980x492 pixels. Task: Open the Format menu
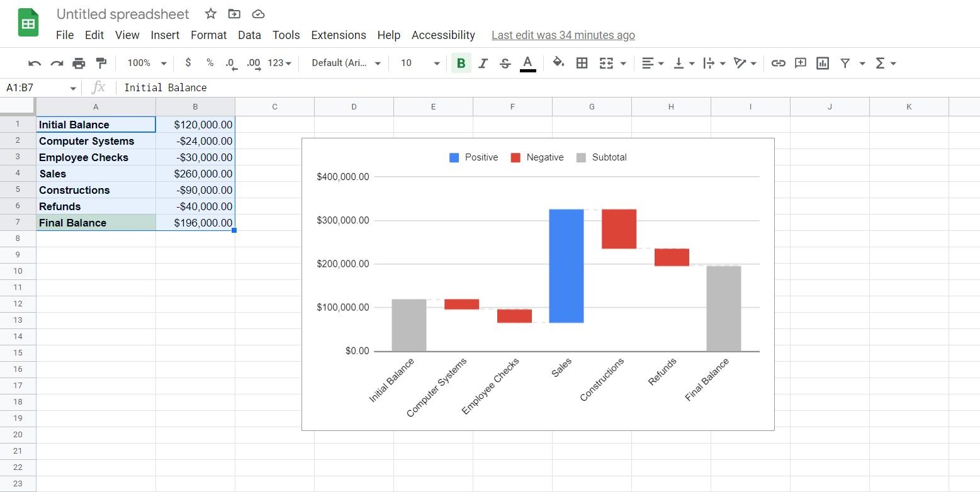point(208,35)
